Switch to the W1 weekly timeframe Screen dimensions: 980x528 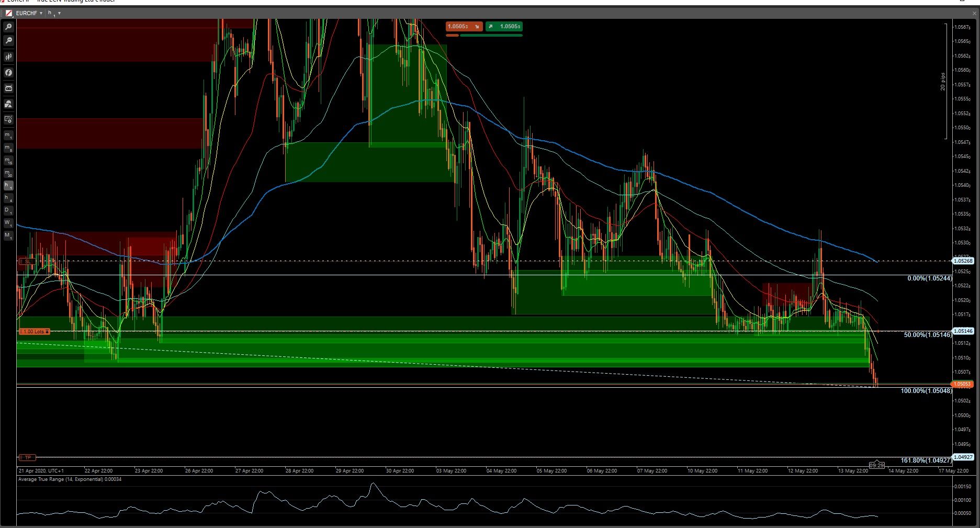pyautogui.click(x=8, y=223)
